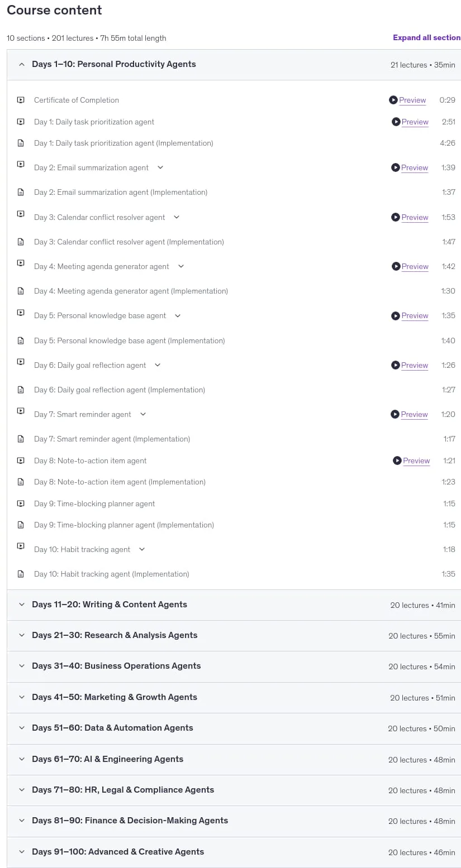This screenshot has height=868, width=461.
Task: Click the play icon for the Day 1 preview
Action: click(396, 122)
